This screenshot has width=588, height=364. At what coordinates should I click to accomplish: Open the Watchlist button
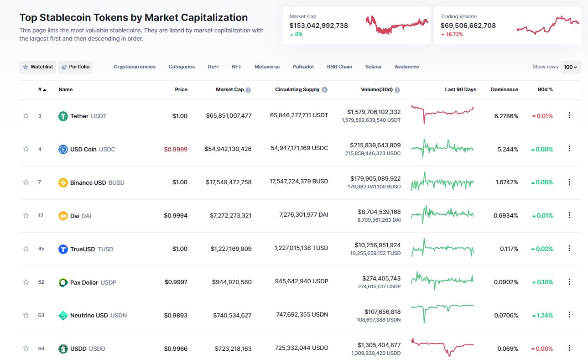[x=37, y=67]
